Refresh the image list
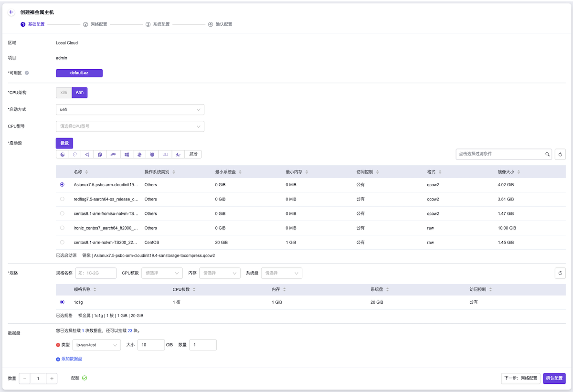Viewport: 573px width, 392px height. point(560,154)
